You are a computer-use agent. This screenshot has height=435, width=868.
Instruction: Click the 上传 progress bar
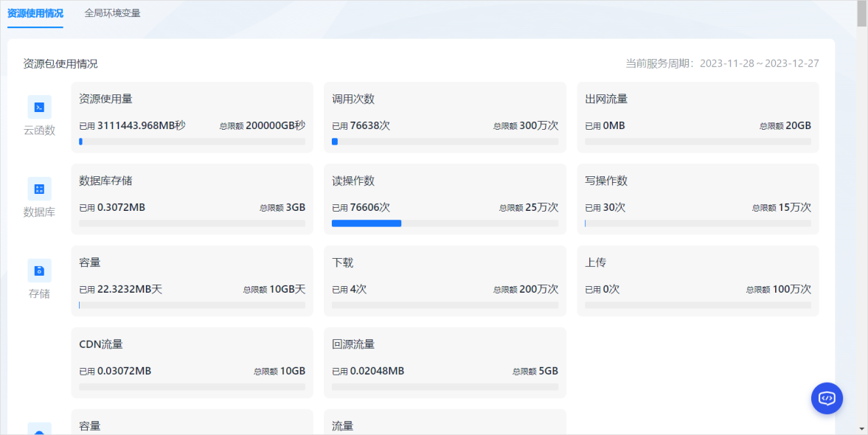point(698,305)
